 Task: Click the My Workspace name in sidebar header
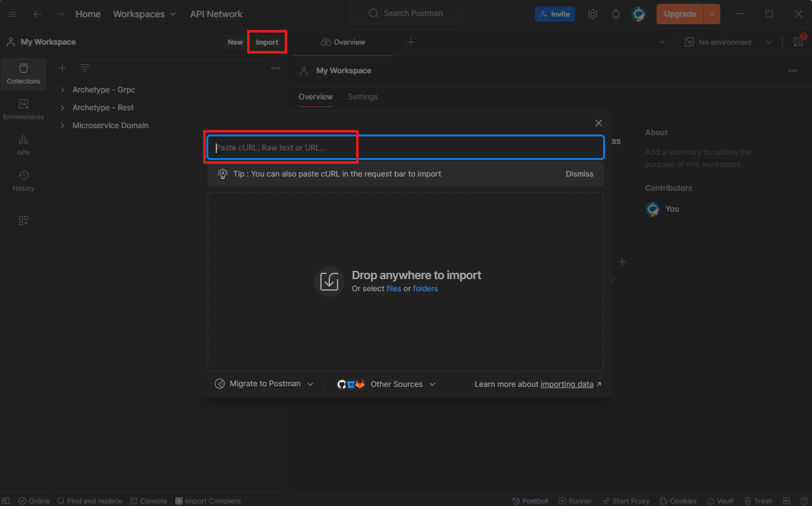click(x=48, y=42)
